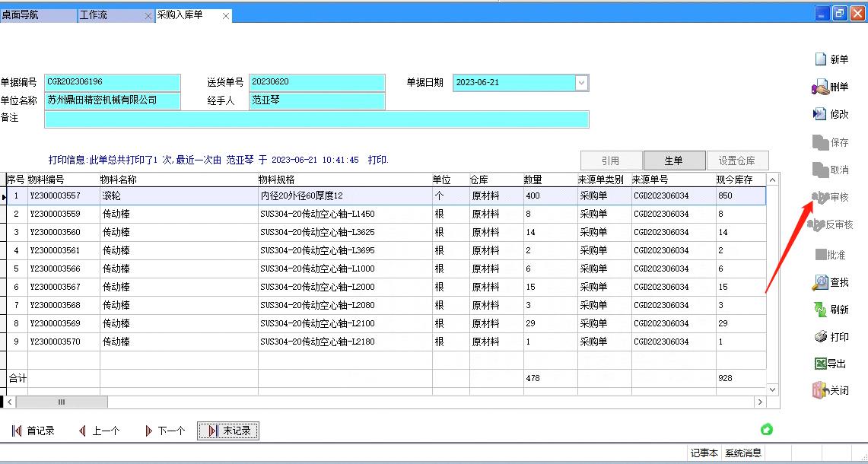Export data with 导出 icon
This screenshot has width=868, height=464.
[x=820, y=364]
